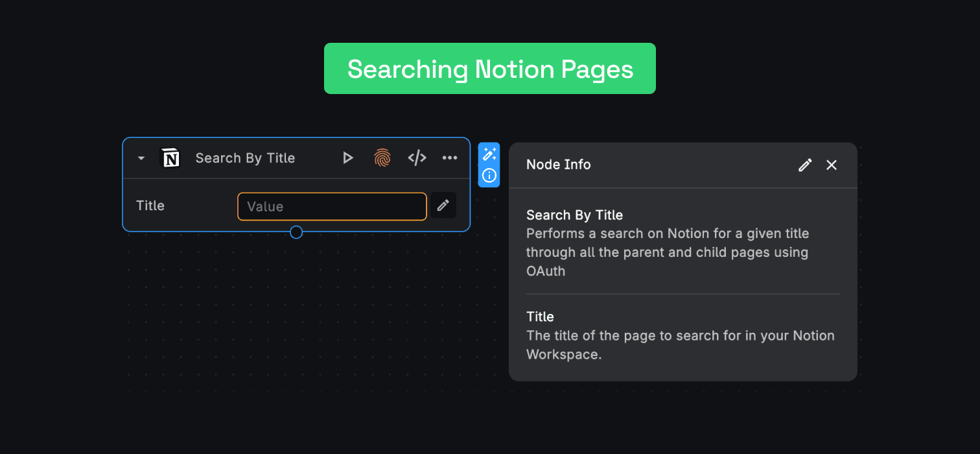The image size is (980, 454).
Task: Click the Notion logo on the node
Action: click(x=170, y=158)
